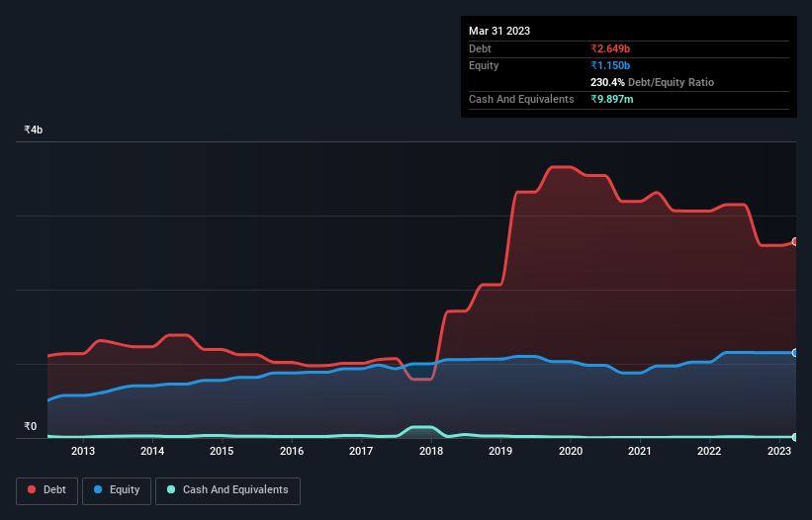Click the 2023 x-axis label

778,451
